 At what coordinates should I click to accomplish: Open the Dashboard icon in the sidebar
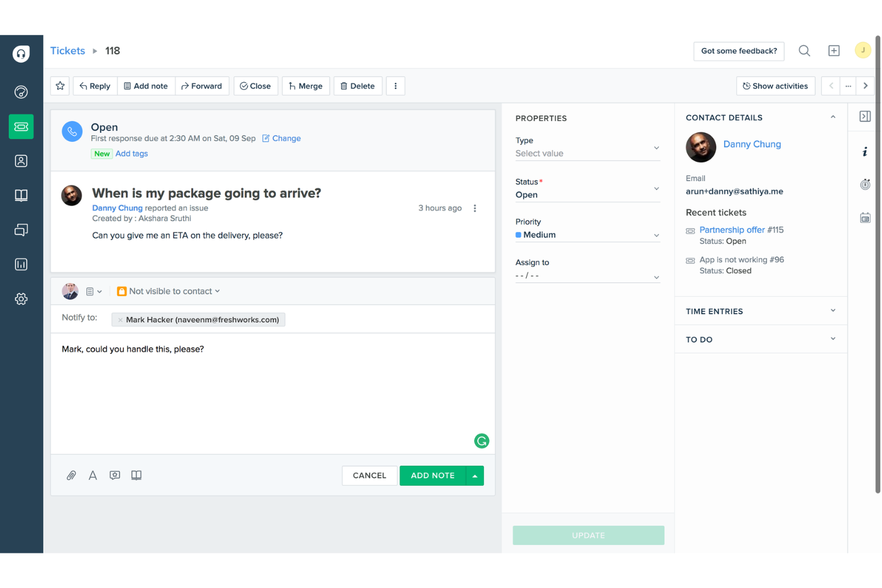(x=21, y=92)
